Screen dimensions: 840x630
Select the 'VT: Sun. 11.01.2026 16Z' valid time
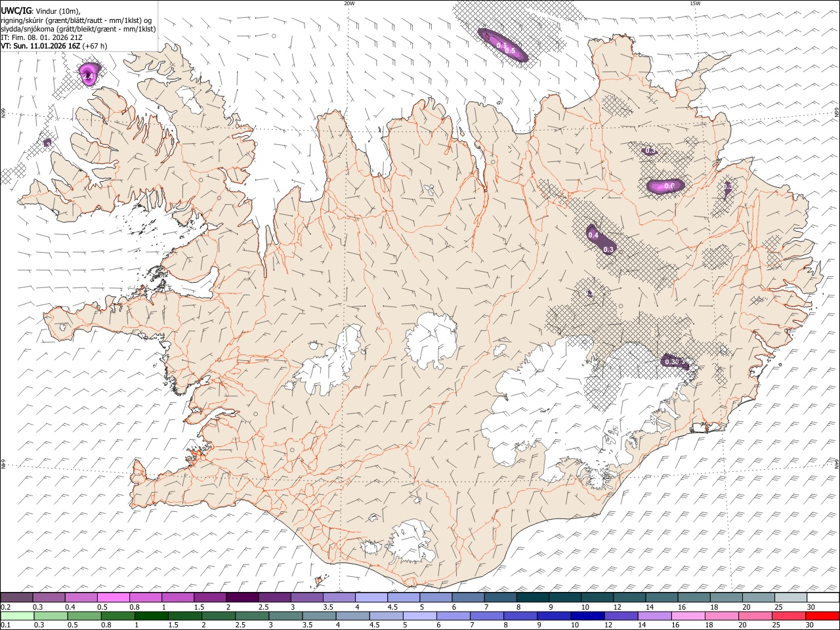41,46
